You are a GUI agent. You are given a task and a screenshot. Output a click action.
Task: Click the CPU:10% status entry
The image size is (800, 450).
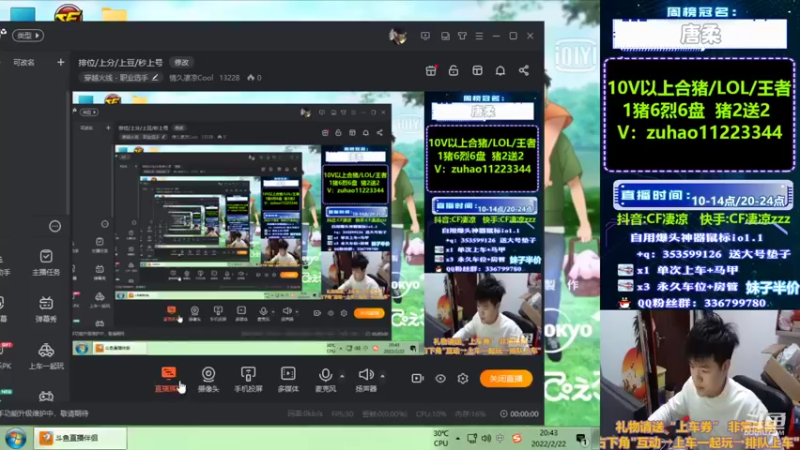click(431, 414)
